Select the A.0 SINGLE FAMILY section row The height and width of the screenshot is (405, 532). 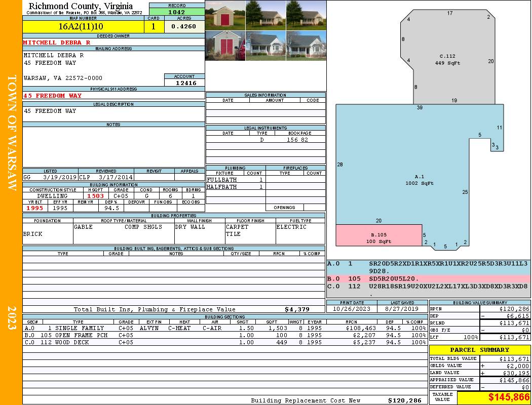click(x=225, y=328)
